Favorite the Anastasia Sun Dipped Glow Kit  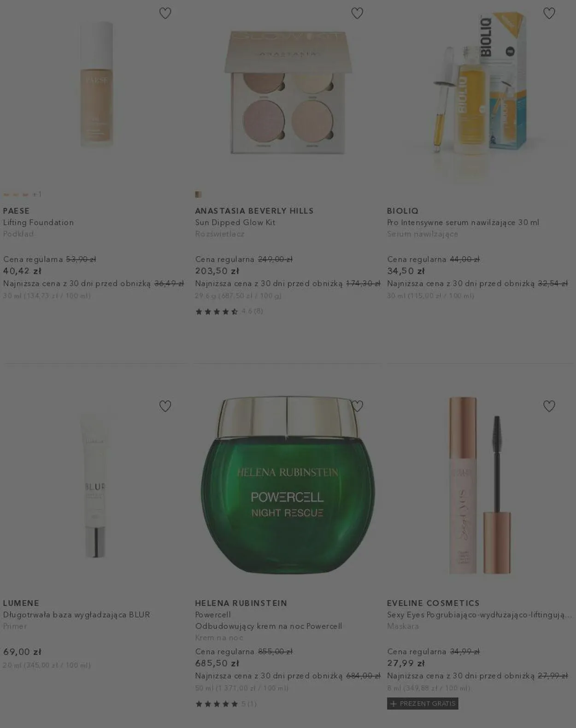(357, 13)
